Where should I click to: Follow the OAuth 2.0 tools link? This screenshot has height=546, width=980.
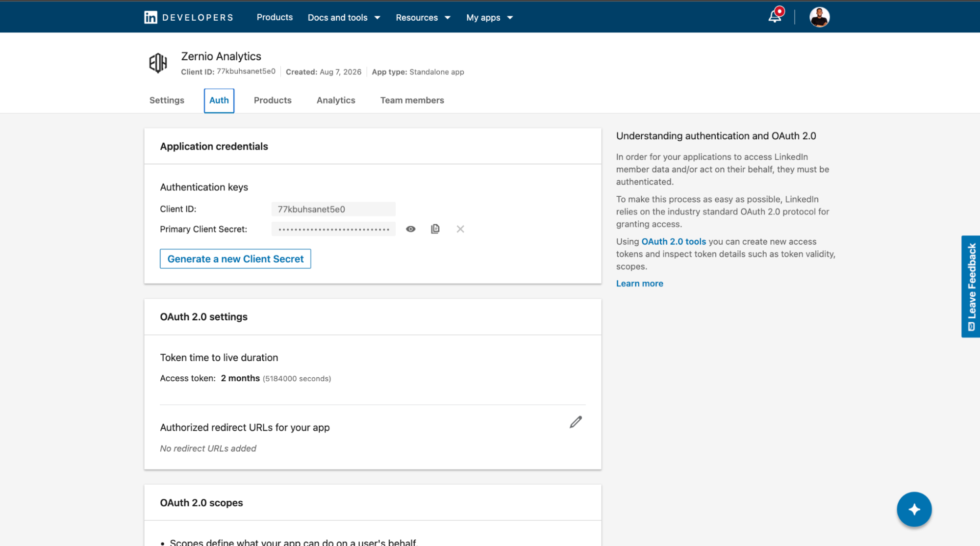tap(674, 242)
